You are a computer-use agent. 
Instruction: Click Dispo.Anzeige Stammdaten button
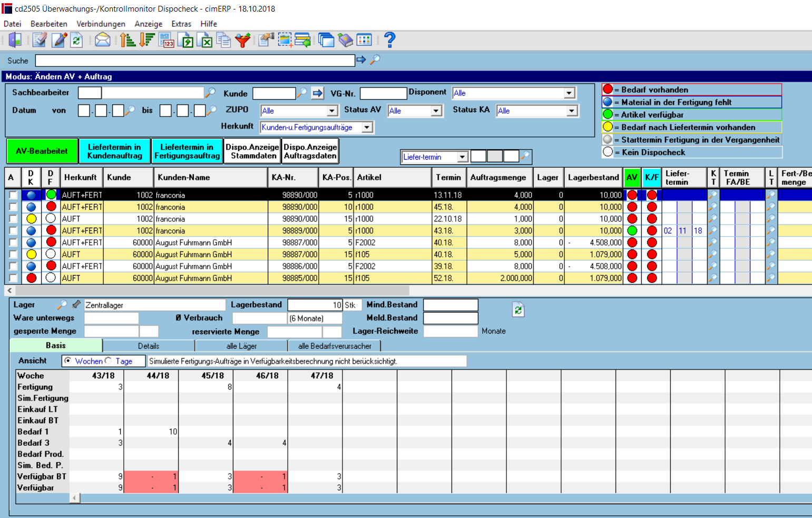252,151
